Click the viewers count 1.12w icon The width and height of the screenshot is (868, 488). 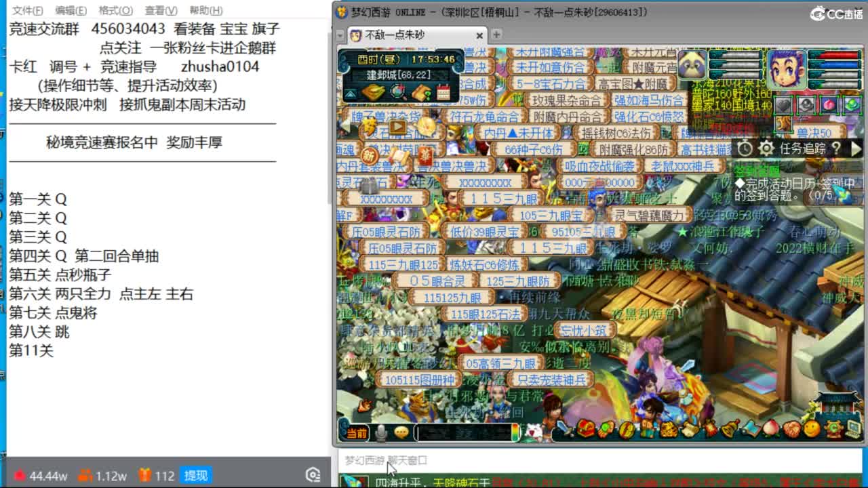(x=102, y=476)
